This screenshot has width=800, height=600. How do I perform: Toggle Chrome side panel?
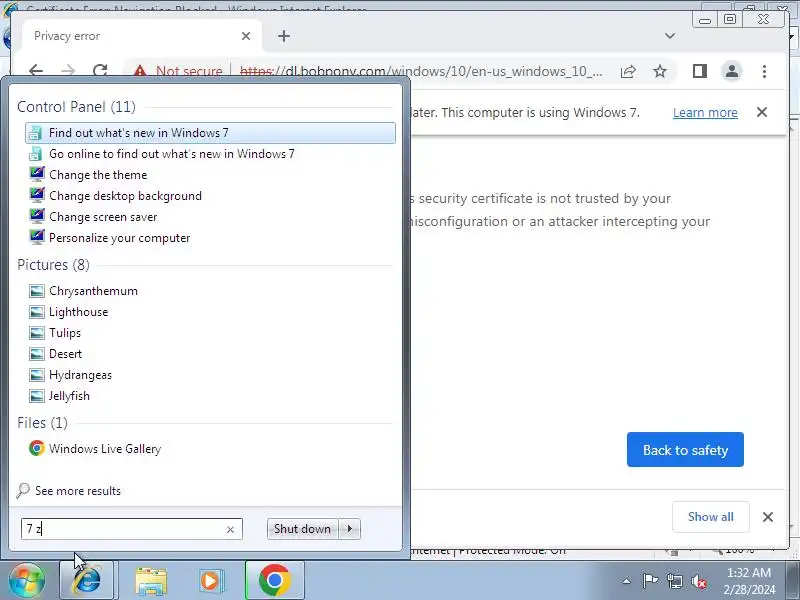click(700, 71)
